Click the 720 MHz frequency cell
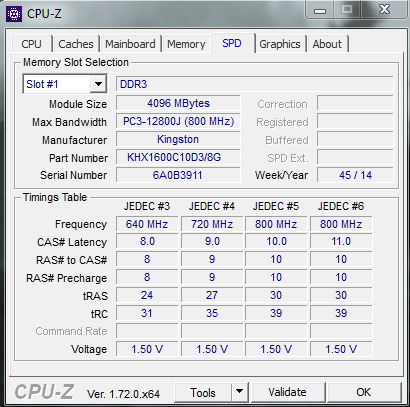Screen dimensions: 410x407 [212, 224]
